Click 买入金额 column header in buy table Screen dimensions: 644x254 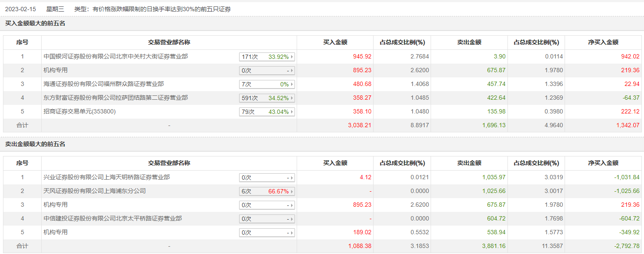coord(335,43)
